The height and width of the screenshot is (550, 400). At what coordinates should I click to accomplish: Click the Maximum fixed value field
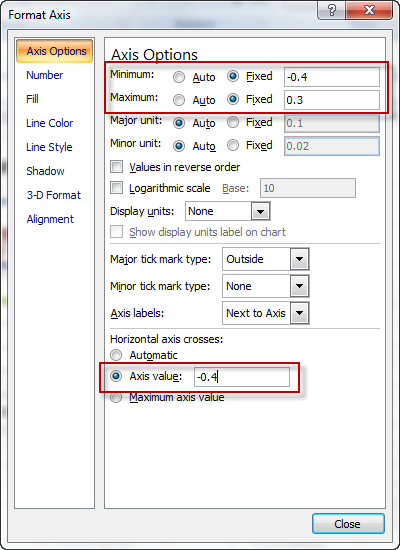point(332,100)
